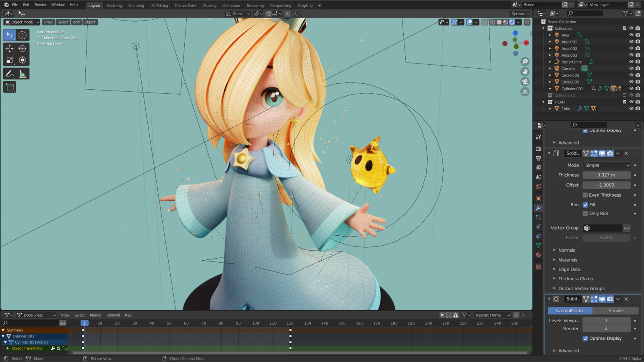Viewport: 644px width, 362px height.
Task: Switch orthographic/perspective view grid icon
Action: (x=525, y=92)
